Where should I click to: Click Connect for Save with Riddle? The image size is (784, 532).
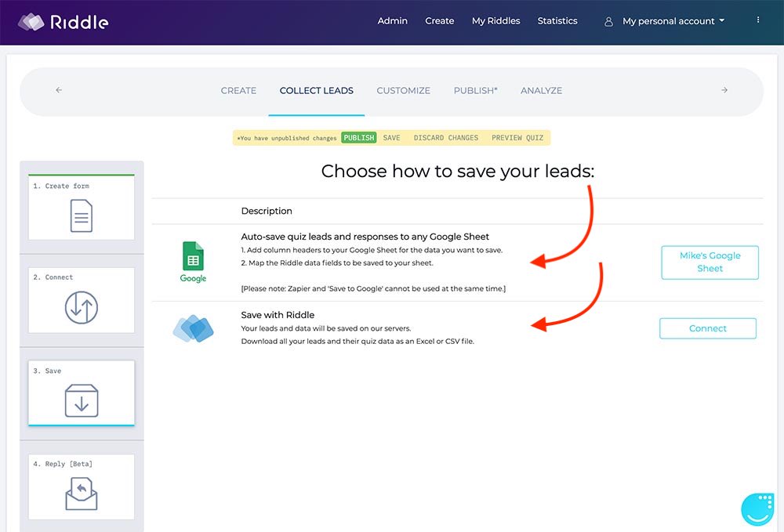(708, 328)
